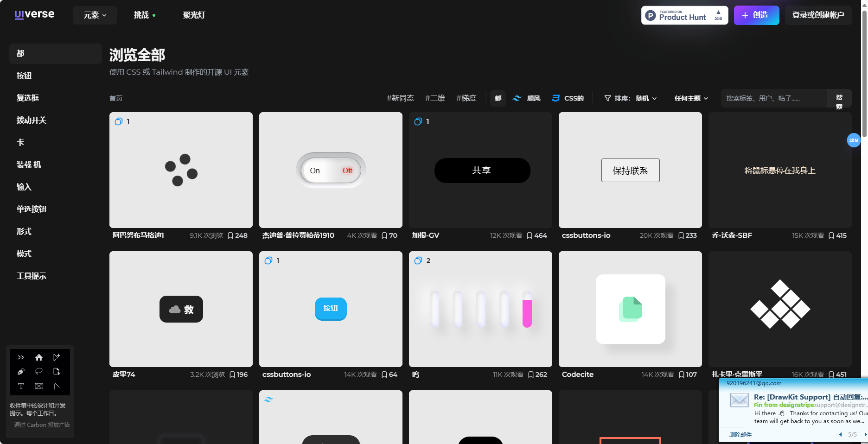
Task: Click the variations icon on dots loader card
Action: click(119, 121)
